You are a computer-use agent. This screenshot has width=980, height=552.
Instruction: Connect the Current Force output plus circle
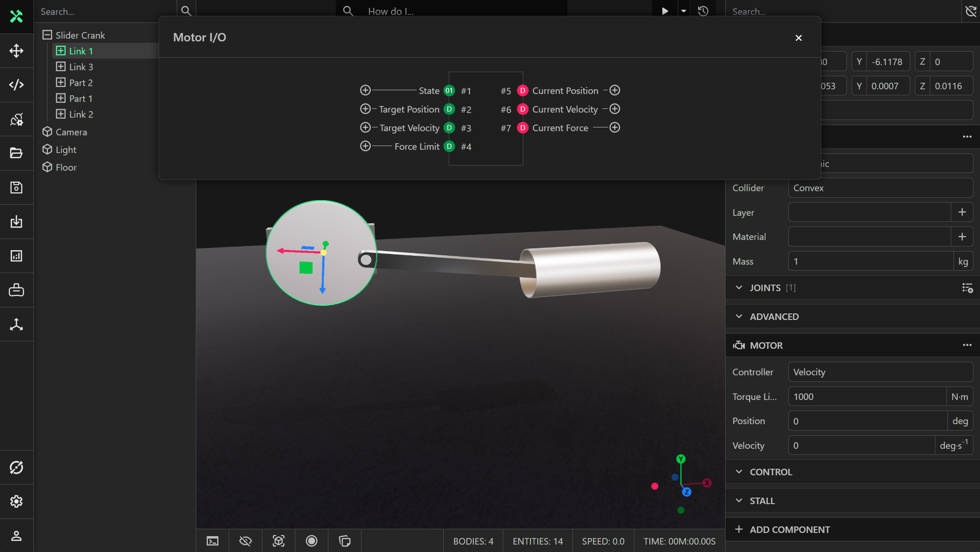(615, 127)
